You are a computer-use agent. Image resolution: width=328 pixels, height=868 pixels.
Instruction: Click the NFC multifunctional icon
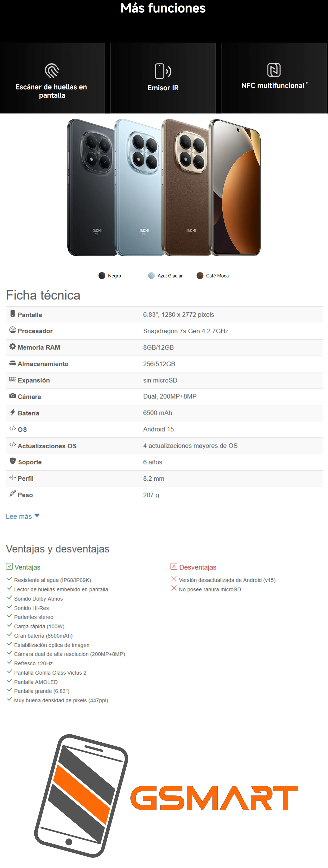(x=274, y=70)
